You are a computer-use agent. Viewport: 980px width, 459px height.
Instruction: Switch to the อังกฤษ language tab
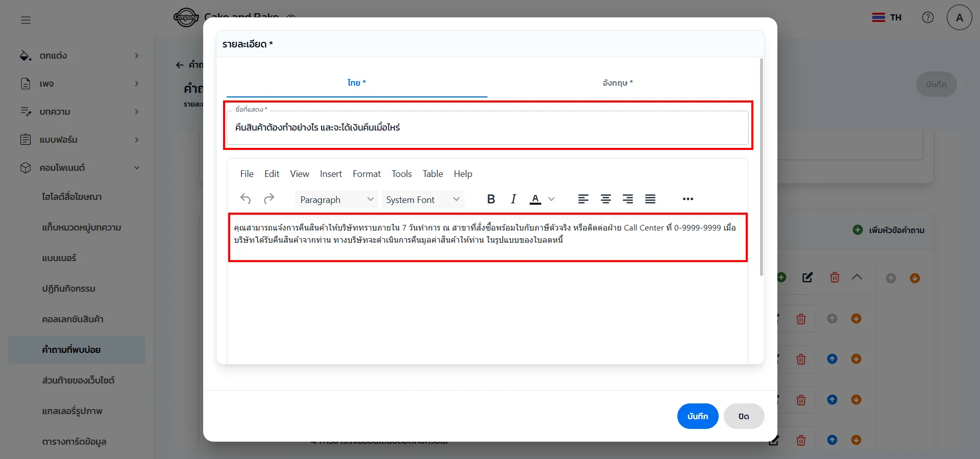pyautogui.click(x=618, y=83)
